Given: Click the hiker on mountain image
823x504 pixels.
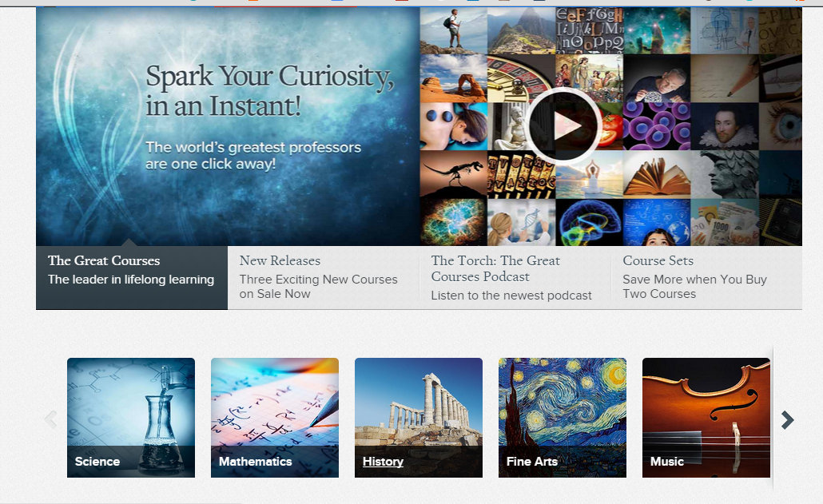Looking at the screenshot, I should [x=453, y=30].
